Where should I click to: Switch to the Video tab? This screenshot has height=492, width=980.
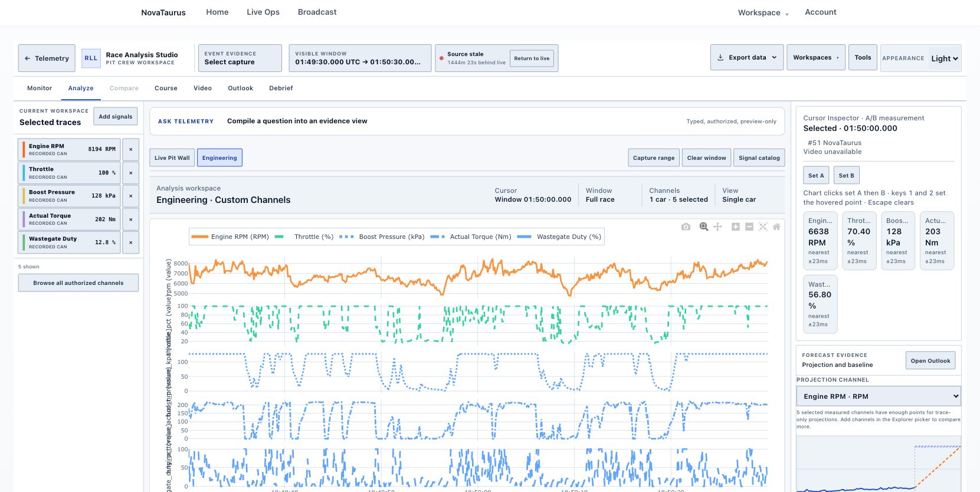click(x=202, y=88)
